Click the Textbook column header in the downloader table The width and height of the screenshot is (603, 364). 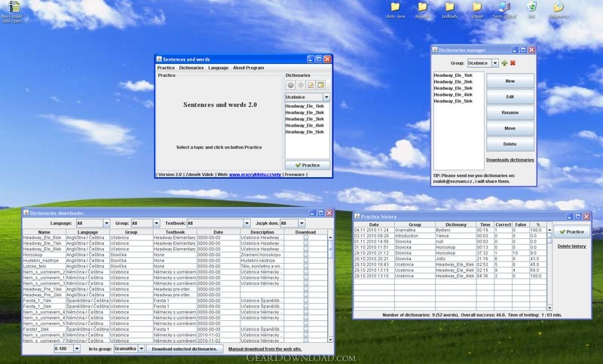coord(175,232)
